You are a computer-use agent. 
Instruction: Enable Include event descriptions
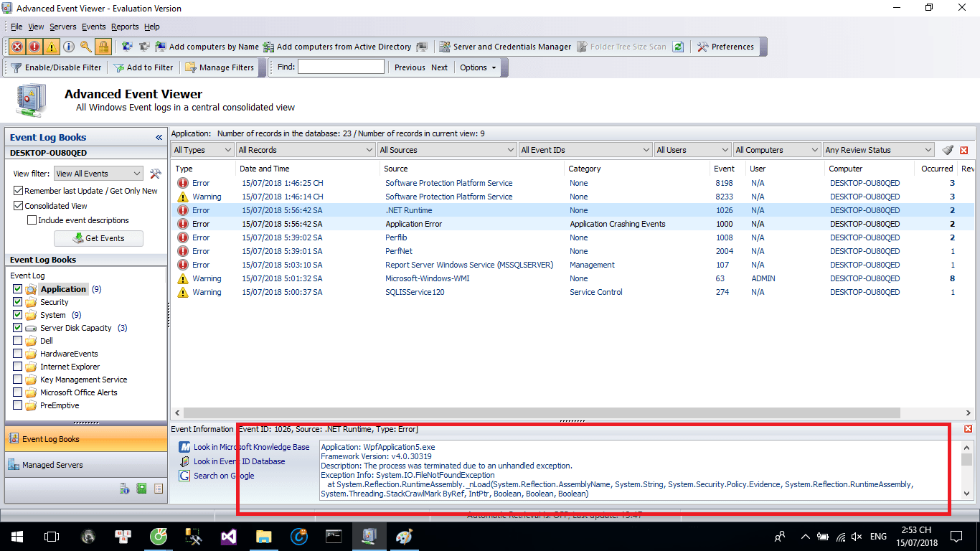coord(32,220)
